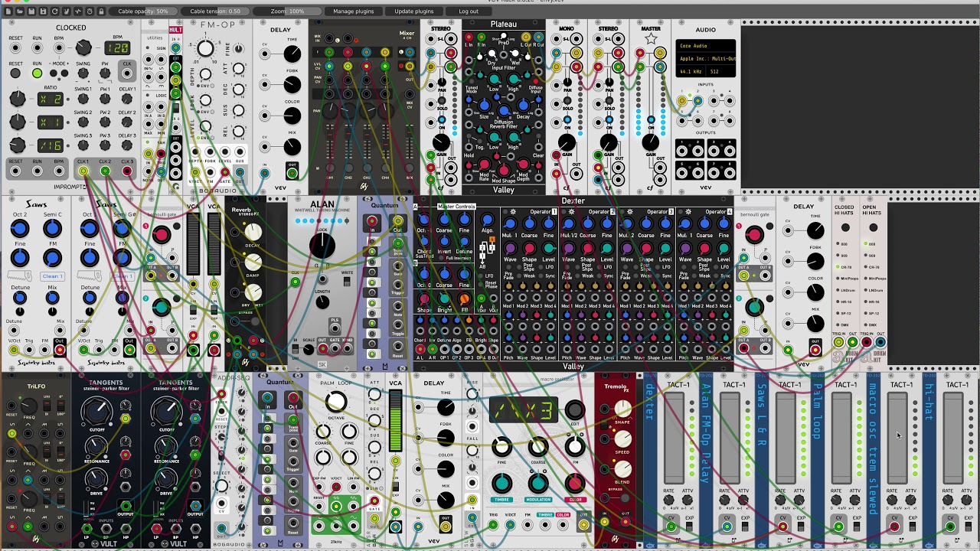Toggle the lit green RUN button on Clocked
This screenshot has width=980, height=551.
point(37,73)
